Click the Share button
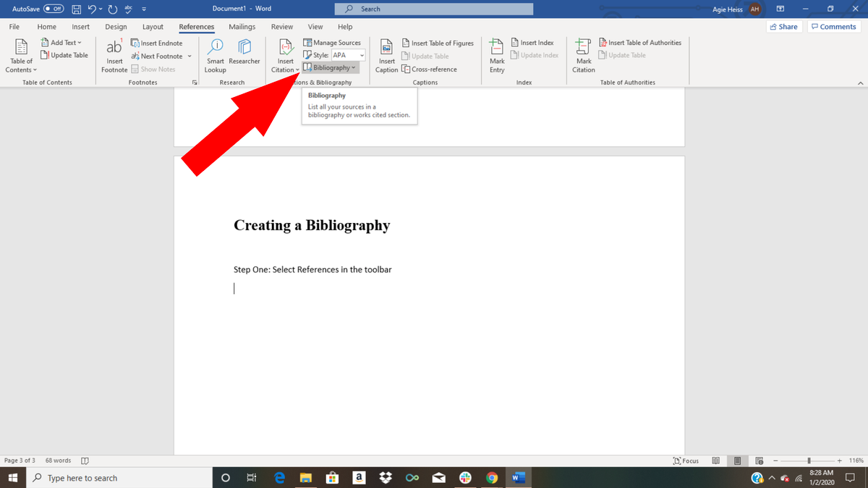This screenshot has height=488, width=868. click(784, 27)
